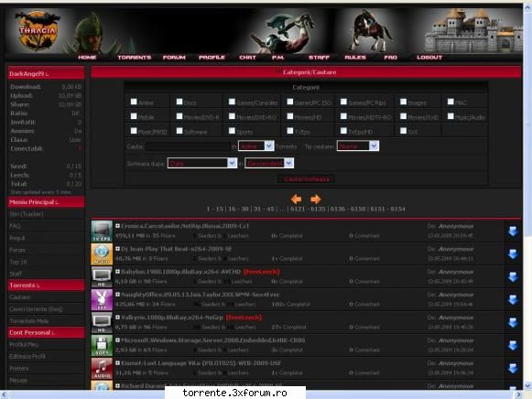
Task: Open the Sorteaza dupa Data dropdown
Action: tap(201, 163)
